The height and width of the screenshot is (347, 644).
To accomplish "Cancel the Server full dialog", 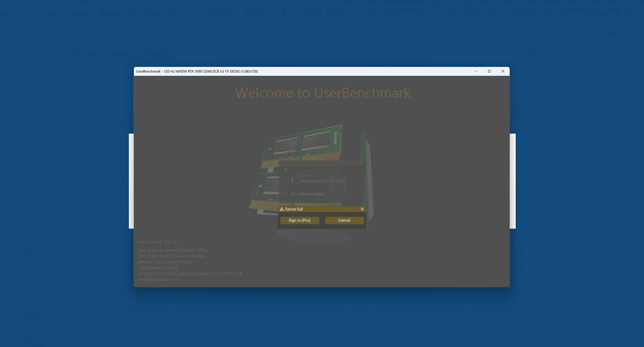I will (x=344, y=220).
